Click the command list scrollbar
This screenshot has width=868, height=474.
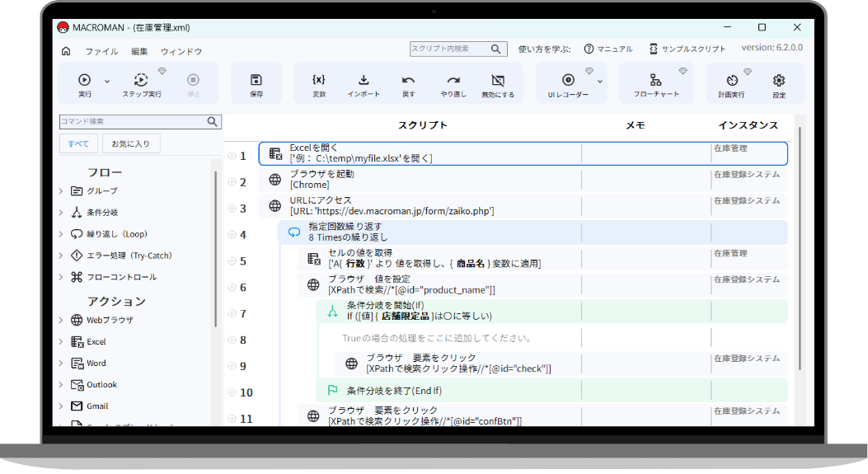[x=215, y=249]
